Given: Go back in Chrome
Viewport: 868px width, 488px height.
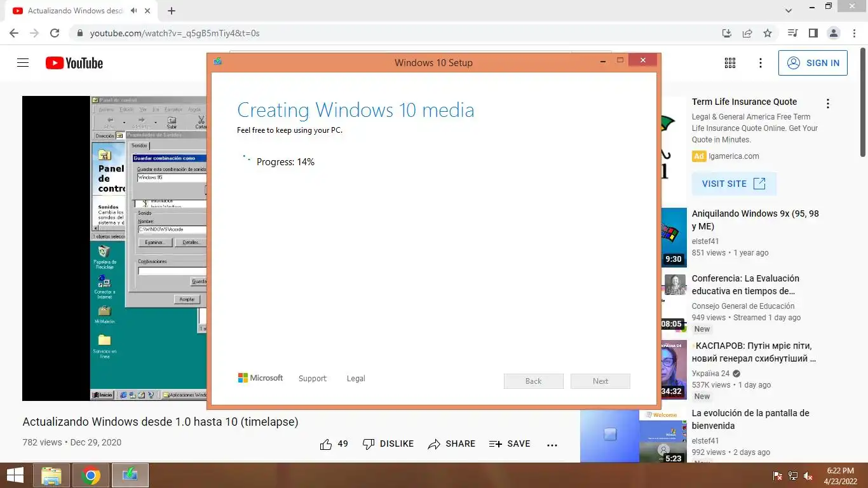Looking at the screenshot, I should 14,33.
